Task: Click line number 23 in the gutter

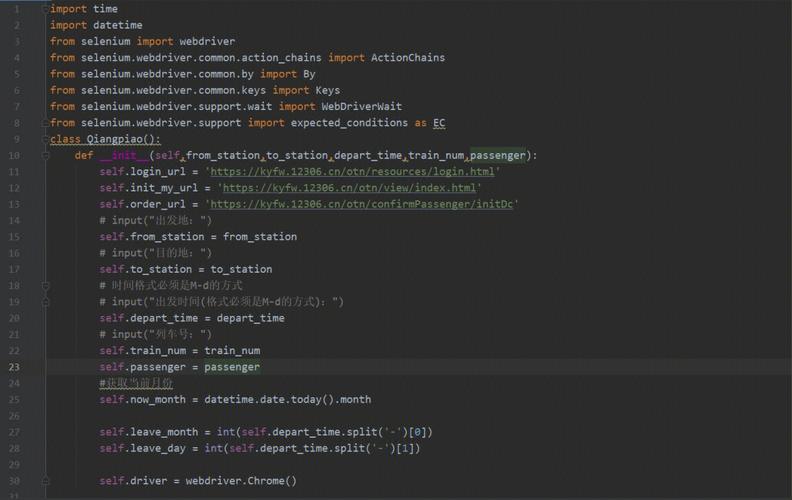Action: pos(14,367)
